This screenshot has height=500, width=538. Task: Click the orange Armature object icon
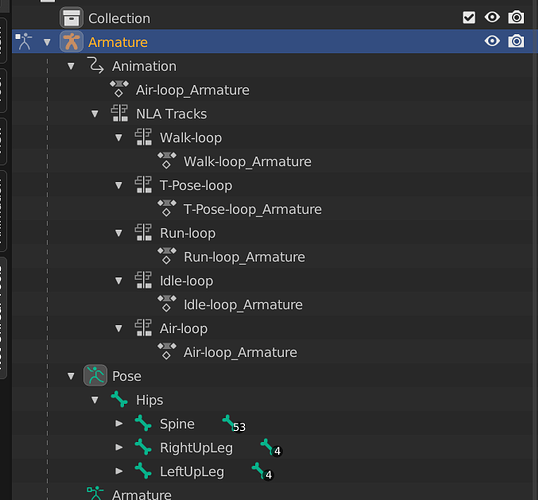coord(71,42)
